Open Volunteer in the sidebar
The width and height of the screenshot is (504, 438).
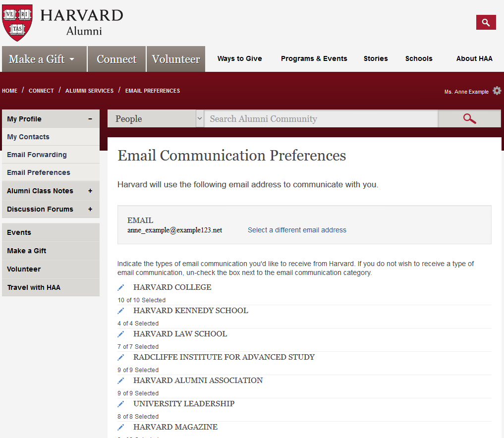point(51,269)
